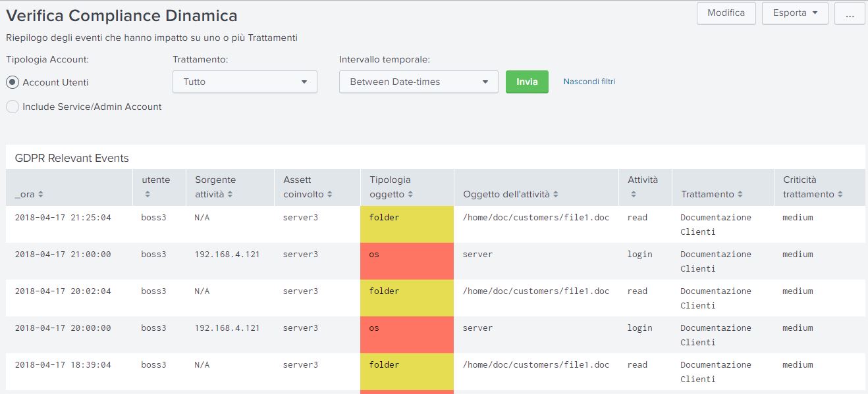Click server object in 20:00:00 row
The height and width of the screenshot is (394, 868).
[477, 328]
